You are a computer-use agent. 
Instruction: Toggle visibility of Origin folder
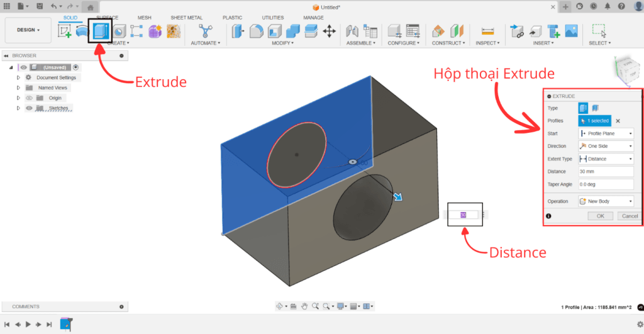tap(29, 98)
